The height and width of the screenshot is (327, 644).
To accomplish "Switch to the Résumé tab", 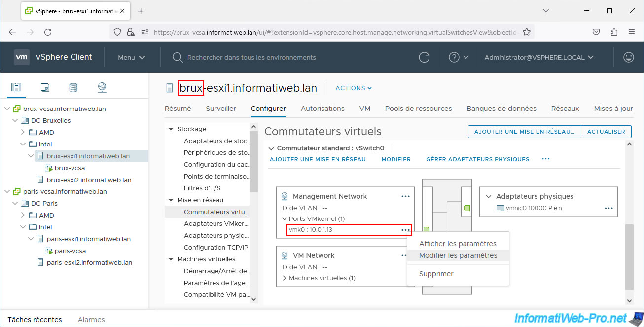I will 178,109.
